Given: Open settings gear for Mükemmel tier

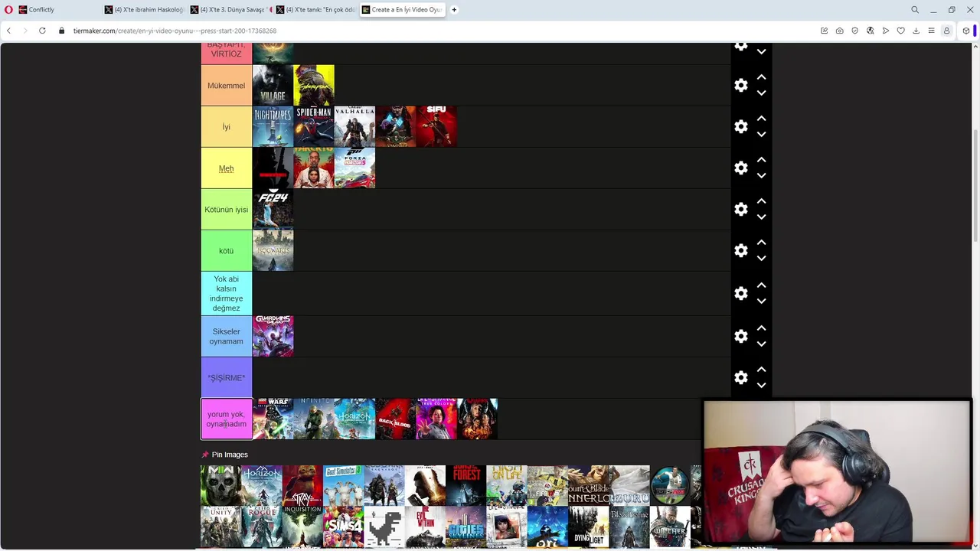Looking at the screenshot, I should coord(740,85).
